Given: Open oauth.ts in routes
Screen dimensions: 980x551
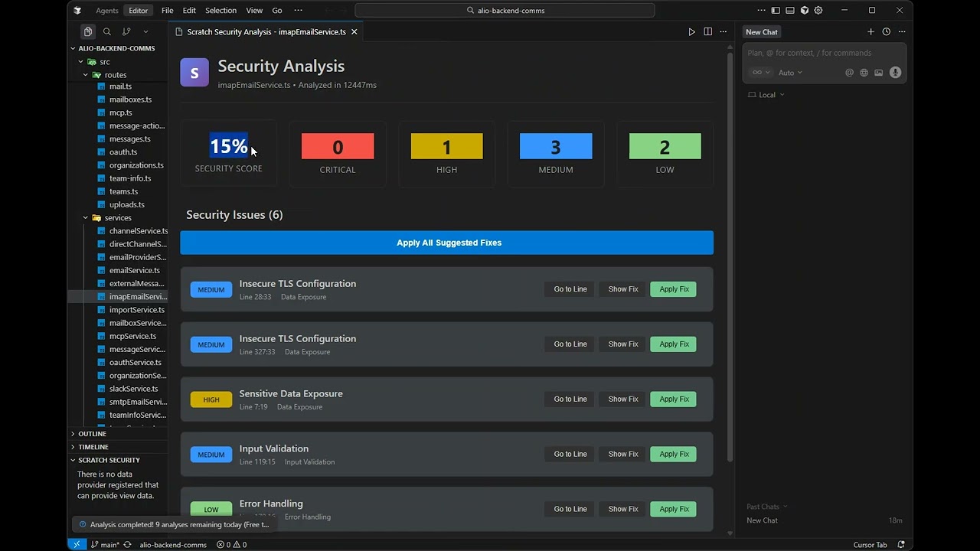Looking at the screenshot, I should 122,152.
